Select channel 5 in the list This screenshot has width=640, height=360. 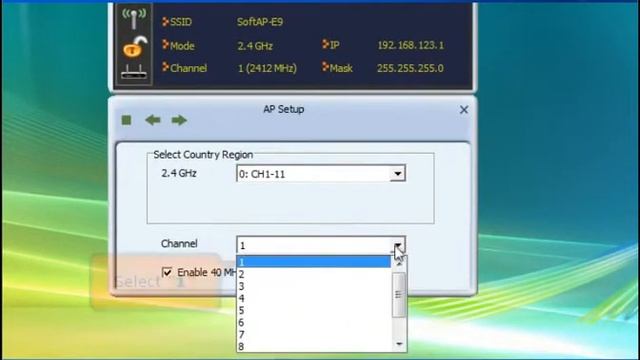point(313,311)
